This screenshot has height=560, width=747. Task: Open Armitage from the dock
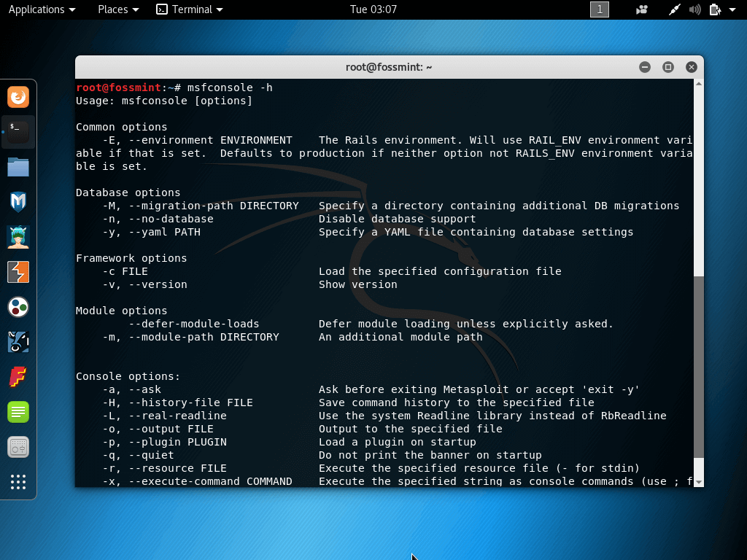[x=18, y=237]
